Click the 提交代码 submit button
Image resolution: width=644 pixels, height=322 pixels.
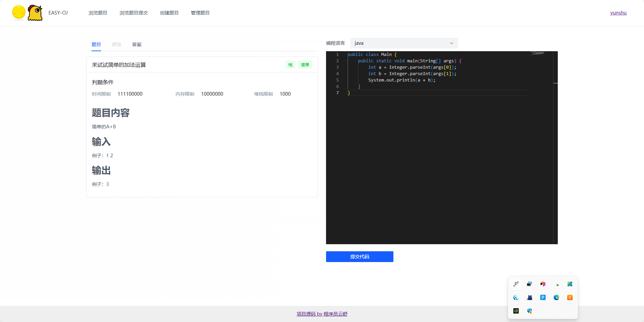(359, 256)
